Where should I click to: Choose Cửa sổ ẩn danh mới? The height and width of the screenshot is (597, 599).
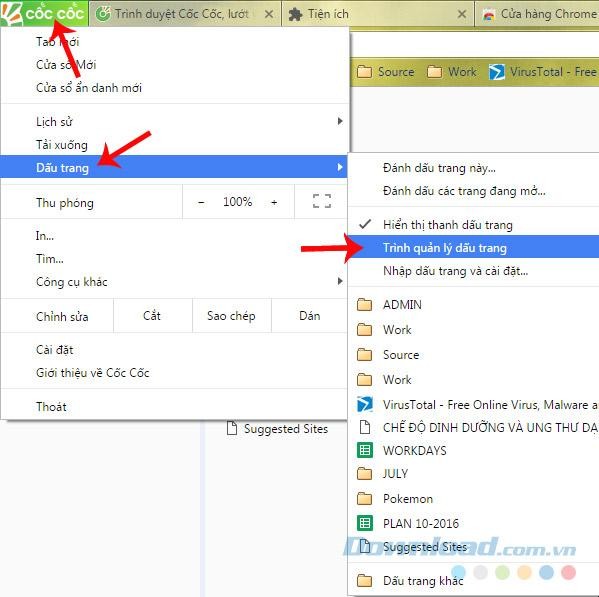[x=89, y=88]
